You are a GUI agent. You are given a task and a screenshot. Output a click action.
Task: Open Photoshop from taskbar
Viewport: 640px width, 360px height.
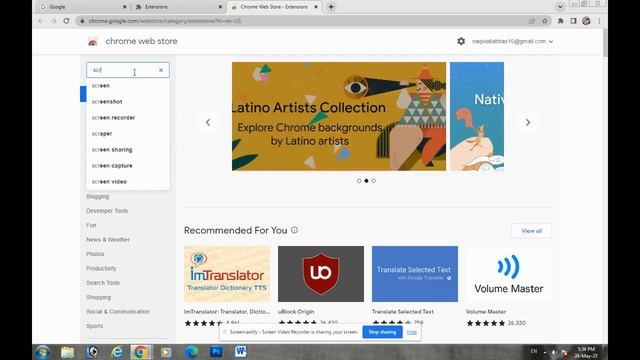click(x=216, y=352)
